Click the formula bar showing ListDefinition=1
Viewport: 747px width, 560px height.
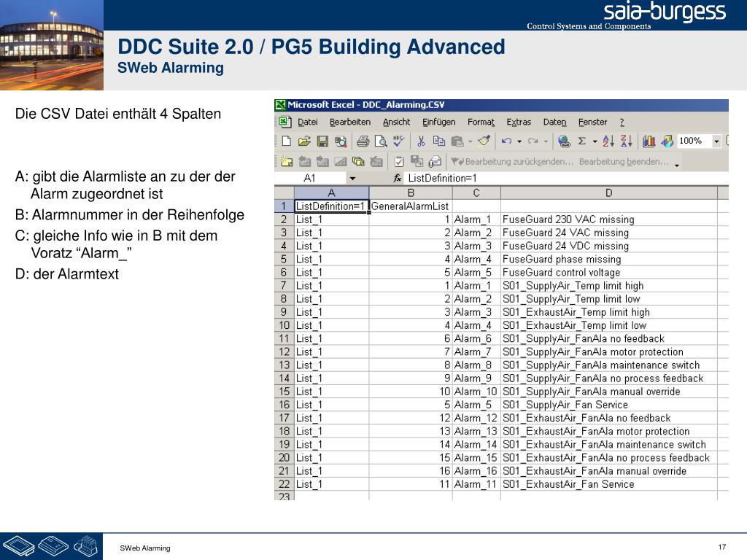[x=567, y=178]
